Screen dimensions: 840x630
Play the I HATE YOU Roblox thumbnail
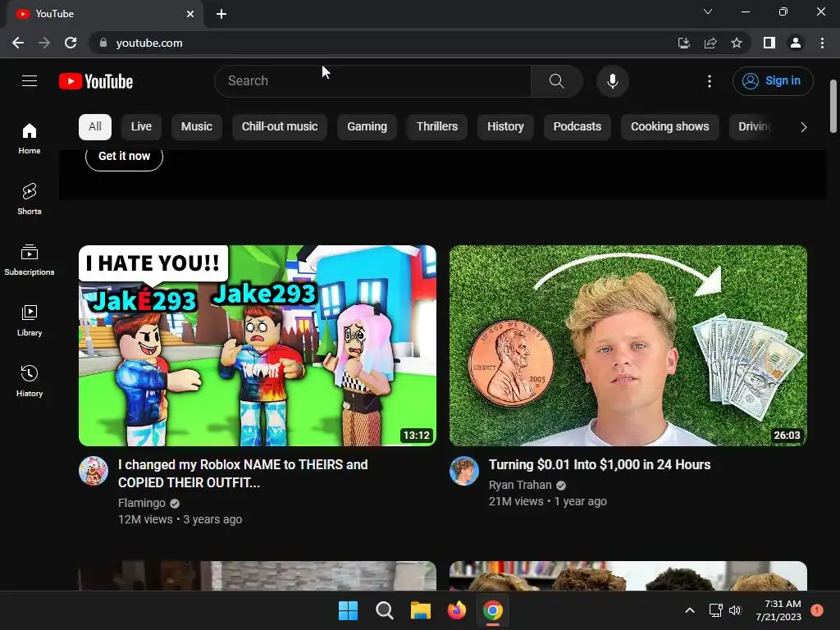(x=257, y=345)
